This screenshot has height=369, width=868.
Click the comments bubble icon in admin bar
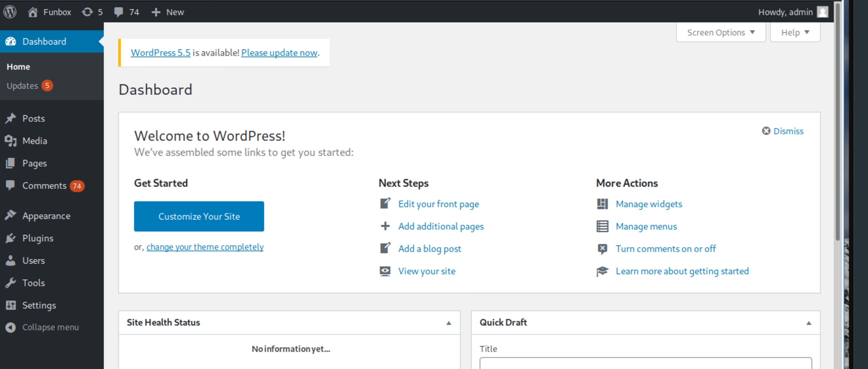[118, 12]
